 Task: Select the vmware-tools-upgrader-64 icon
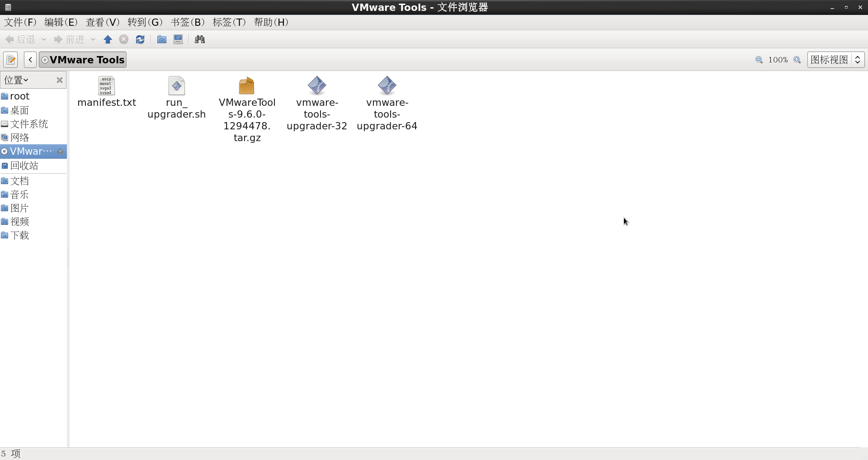(x=387, y=85)
